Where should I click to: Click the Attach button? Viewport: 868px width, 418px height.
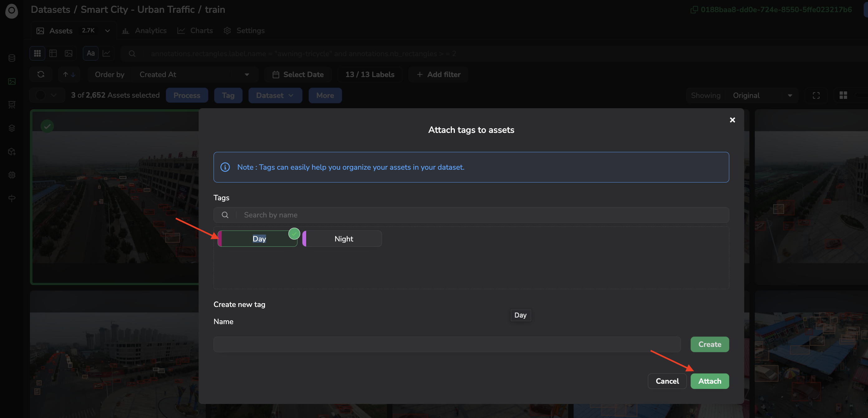(710, 381)
